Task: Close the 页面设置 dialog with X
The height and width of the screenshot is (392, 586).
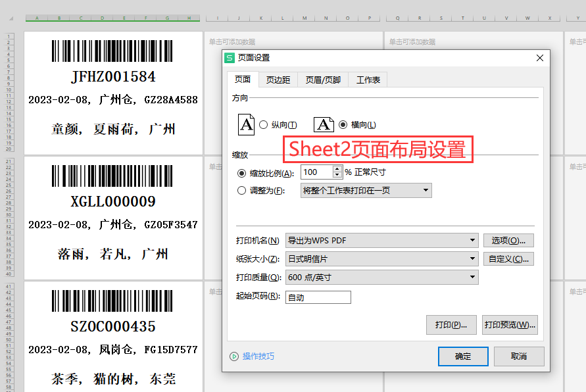Action: [540, 58]
